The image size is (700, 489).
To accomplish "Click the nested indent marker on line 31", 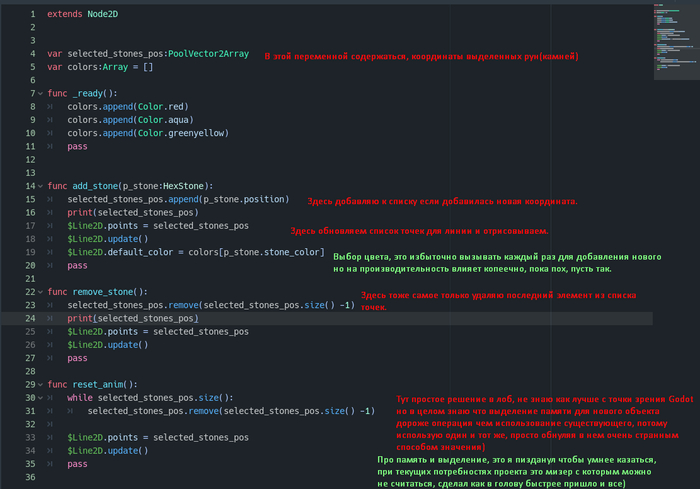I will [x=72, y=411].
